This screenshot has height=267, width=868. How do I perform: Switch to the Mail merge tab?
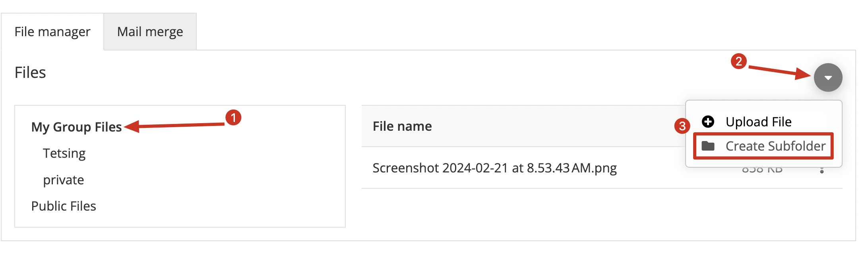pyautogui.click(x=150, y=32)
